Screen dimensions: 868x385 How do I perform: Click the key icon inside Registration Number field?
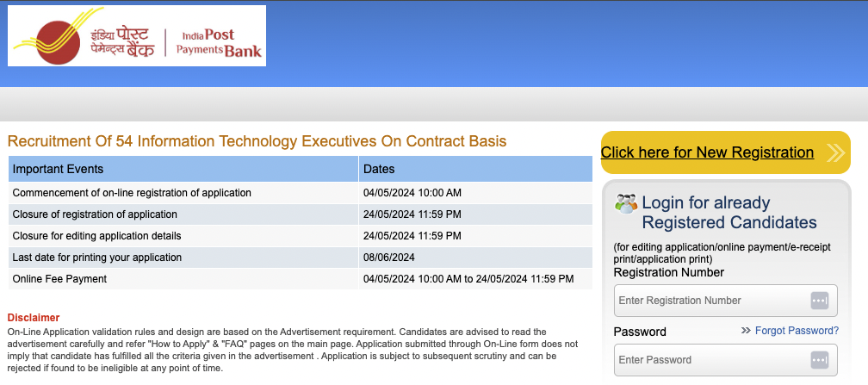819,301
